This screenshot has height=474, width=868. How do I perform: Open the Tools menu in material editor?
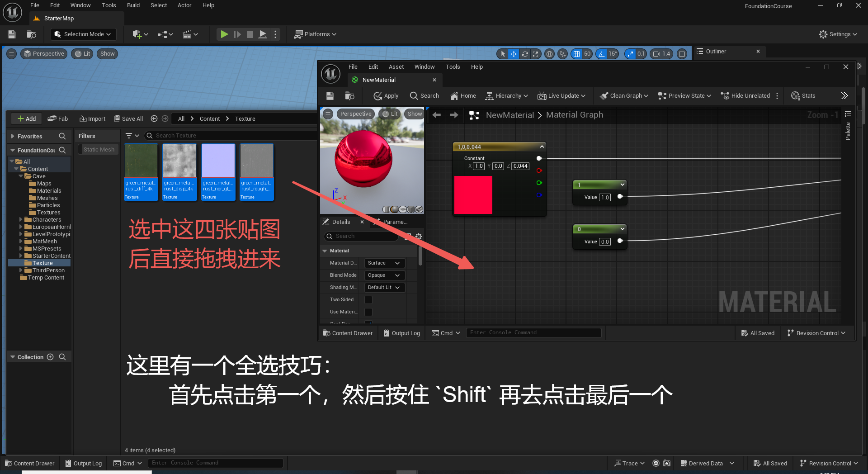click(453, 67)
